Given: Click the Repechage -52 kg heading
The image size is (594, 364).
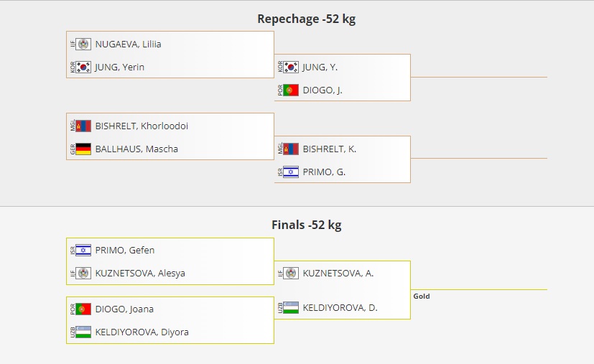Looking at the screenshot, I should (x=306, y=19).
